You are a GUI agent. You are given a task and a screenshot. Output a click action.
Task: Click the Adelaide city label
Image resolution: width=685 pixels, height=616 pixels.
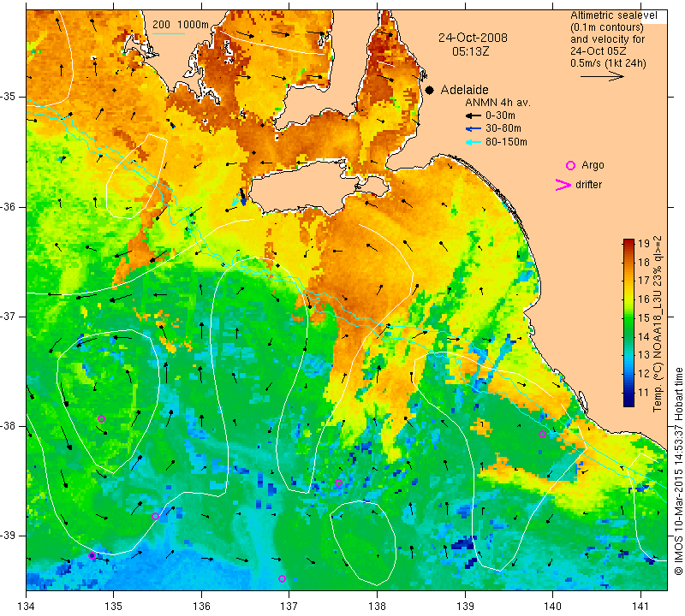coord(464,90)
